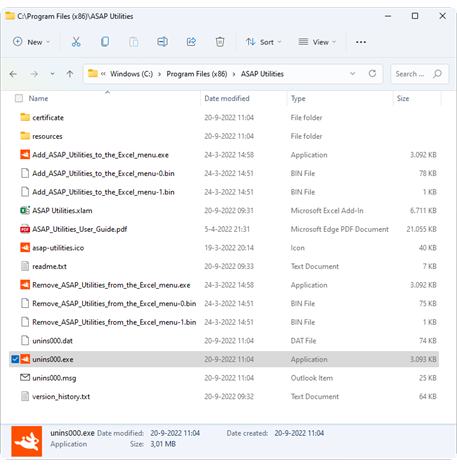Sort by Date modified column header

pos(227,98)
